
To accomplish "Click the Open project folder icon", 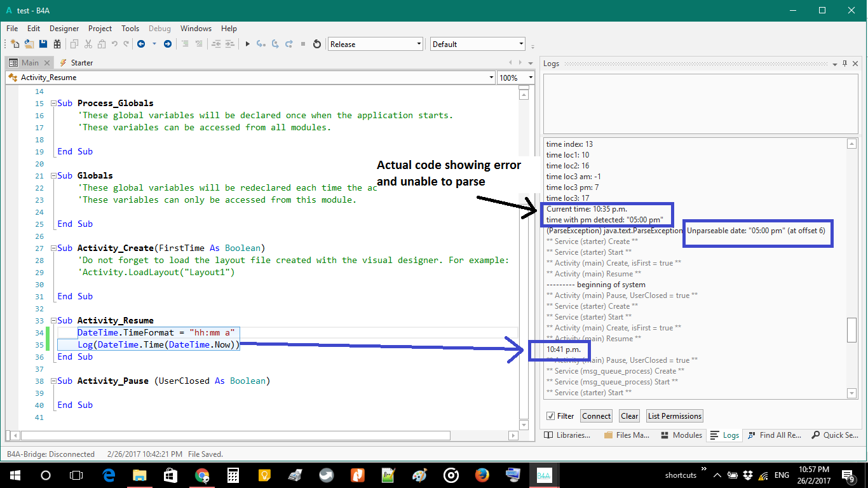I will point(29,44).
